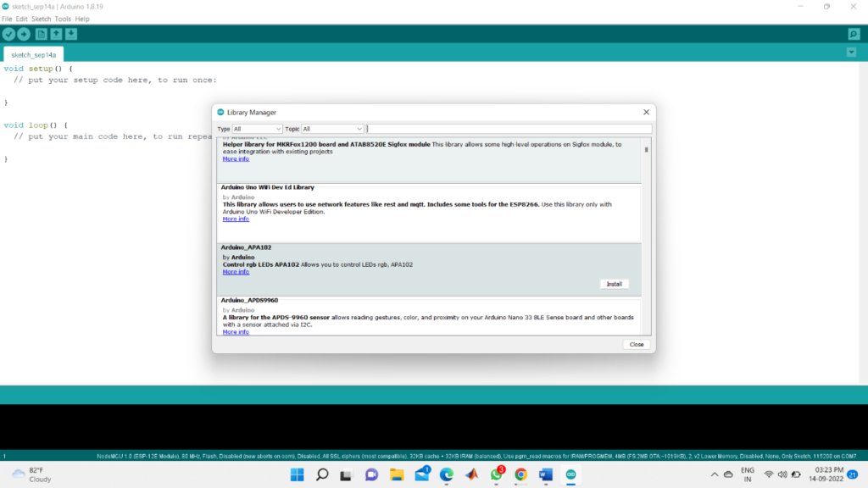Open the Sketch menu
Image resolution: width=868 pixels, height=488 pixels.
pyautogui.click(x=41, y=19)
